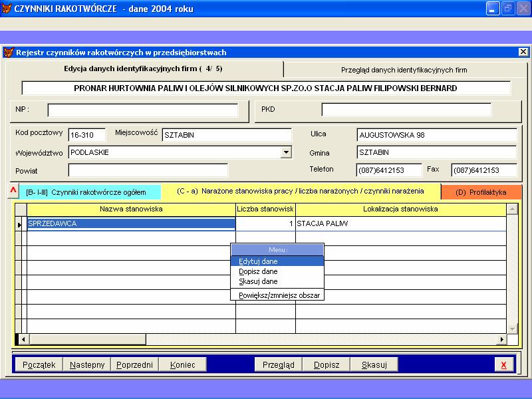
Task: Close the Rejestr czynników window
Action: 523,52
